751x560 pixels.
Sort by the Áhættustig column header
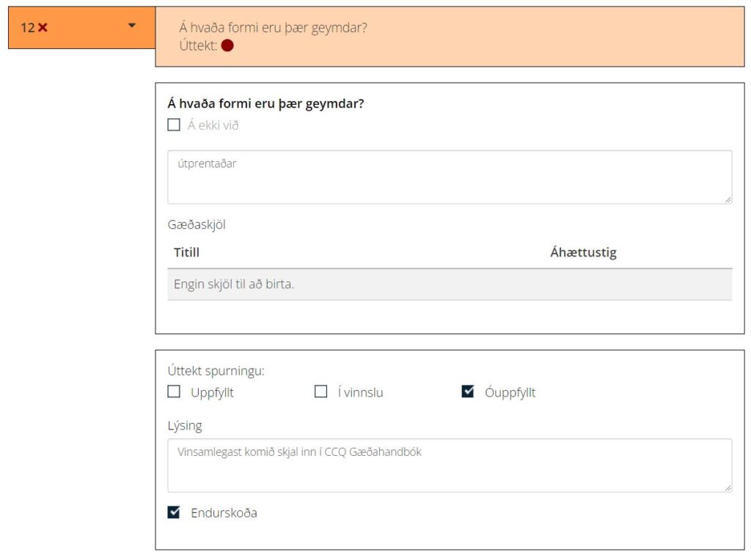point(583,252)
